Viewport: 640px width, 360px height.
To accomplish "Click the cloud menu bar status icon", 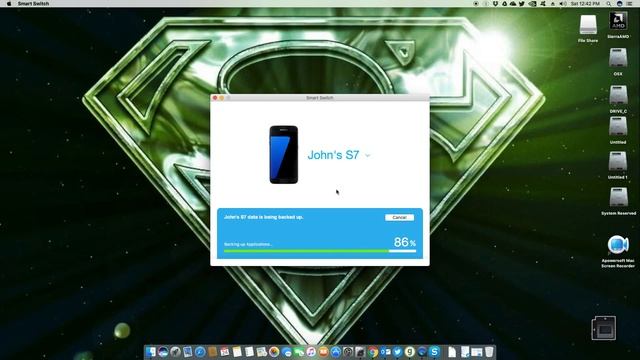I will click(513, 4).
